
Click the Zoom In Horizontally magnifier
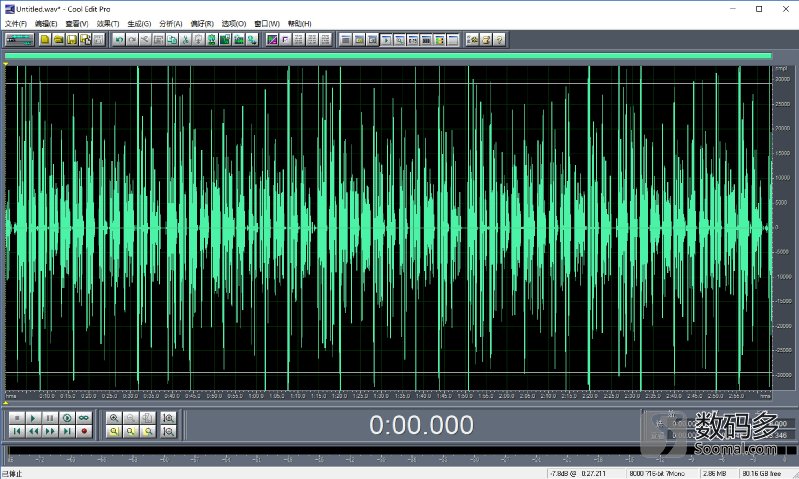point(114,417)
